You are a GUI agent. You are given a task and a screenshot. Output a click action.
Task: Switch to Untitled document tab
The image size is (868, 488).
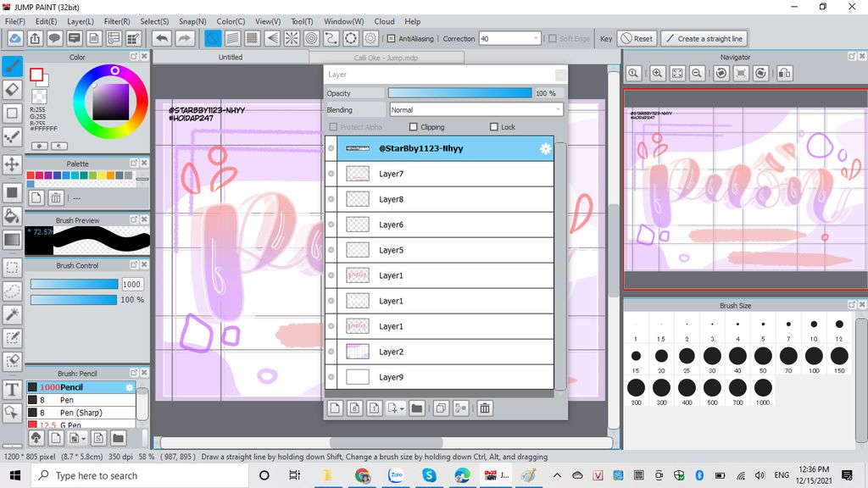click(x=231, y=57)
